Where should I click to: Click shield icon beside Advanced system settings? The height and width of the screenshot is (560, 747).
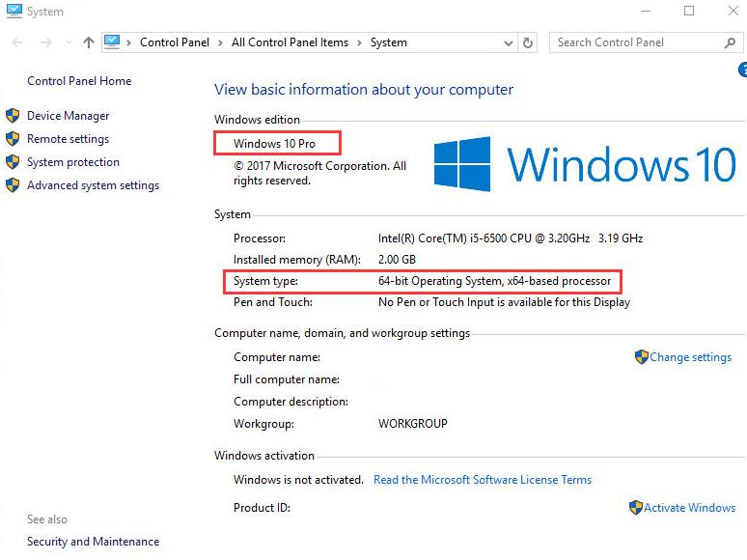coord(13,185)
